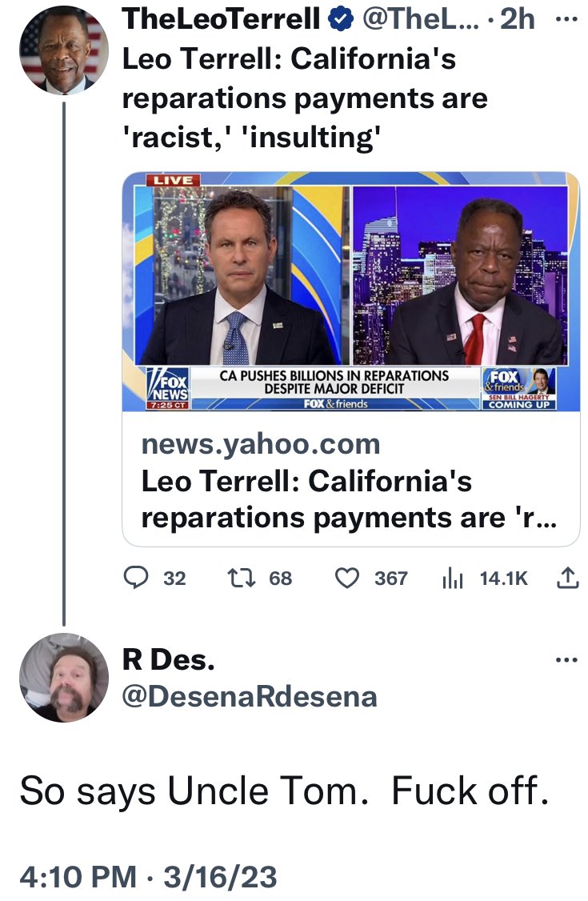The width and height of the screenshot is (588, 901).
Task: Tap the reply text 'So says Uncle Tom'
Action: (x=194, y=792)
